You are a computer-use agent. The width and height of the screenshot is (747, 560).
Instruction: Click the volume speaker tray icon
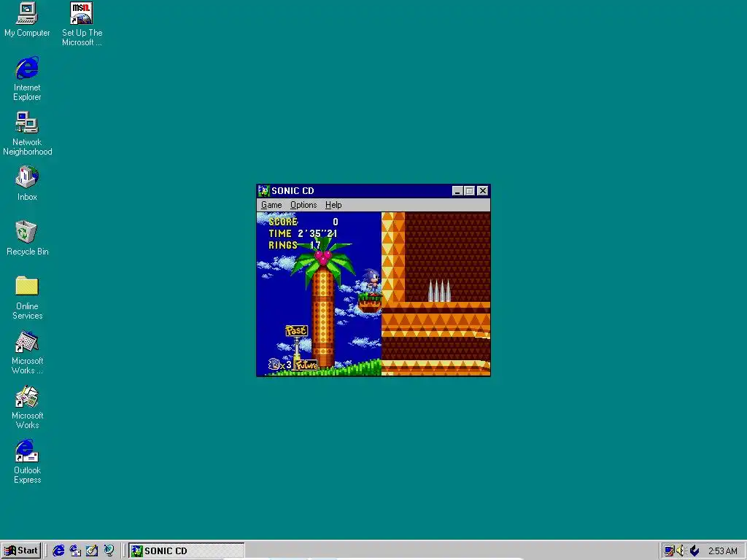tap(681, 551)
